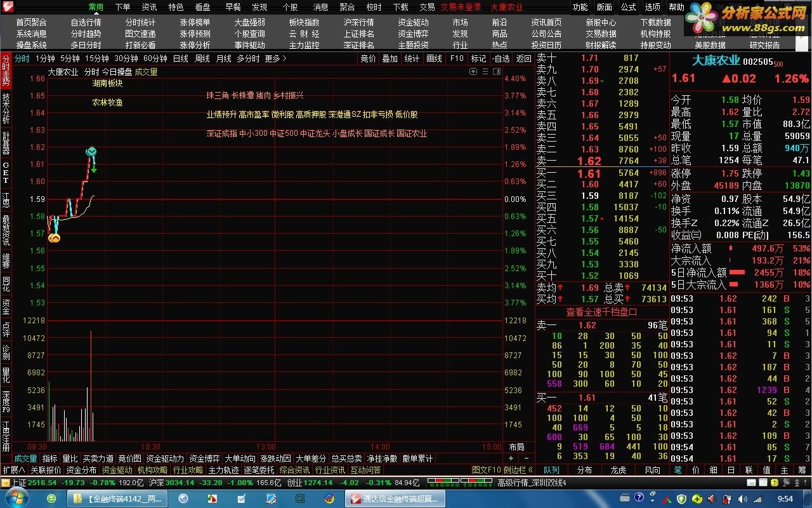Click the sell signal marker on price line

(x=92, y=152)
